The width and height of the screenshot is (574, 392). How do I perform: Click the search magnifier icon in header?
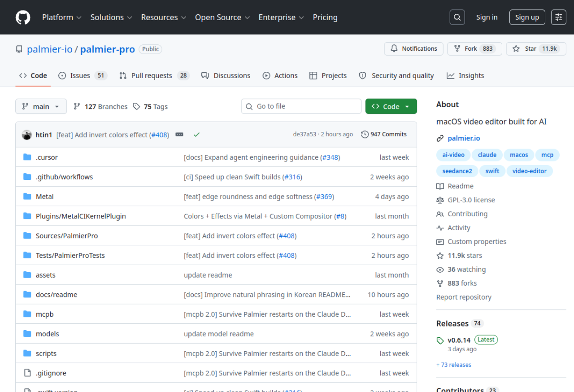tap(457, 17)
